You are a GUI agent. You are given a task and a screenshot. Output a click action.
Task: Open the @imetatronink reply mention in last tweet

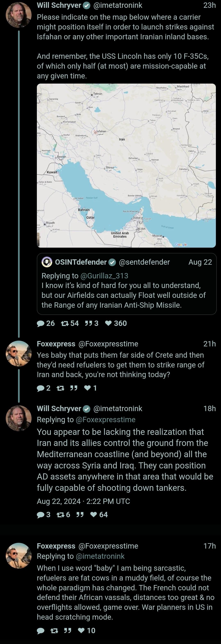click(100, 556)
